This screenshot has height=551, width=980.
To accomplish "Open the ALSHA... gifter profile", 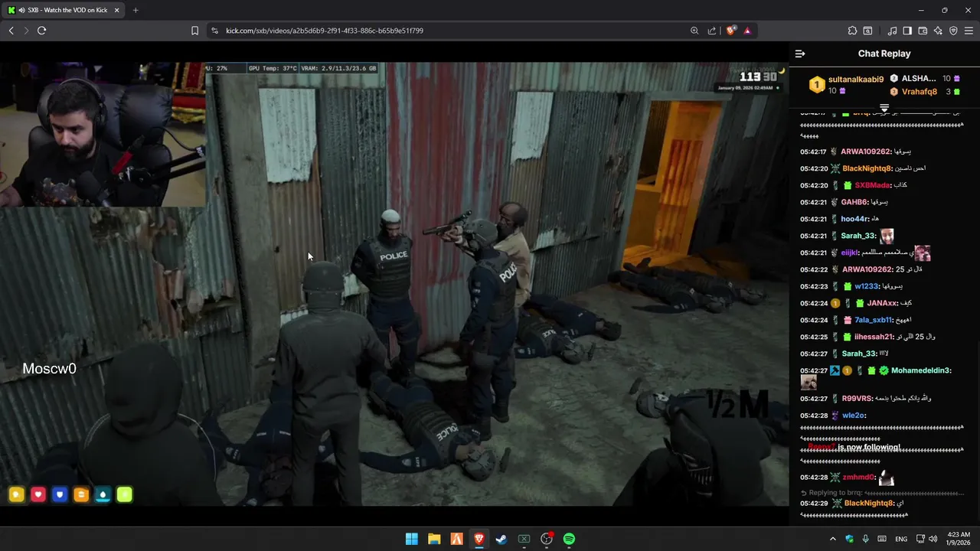I will (x=919, y=78).
